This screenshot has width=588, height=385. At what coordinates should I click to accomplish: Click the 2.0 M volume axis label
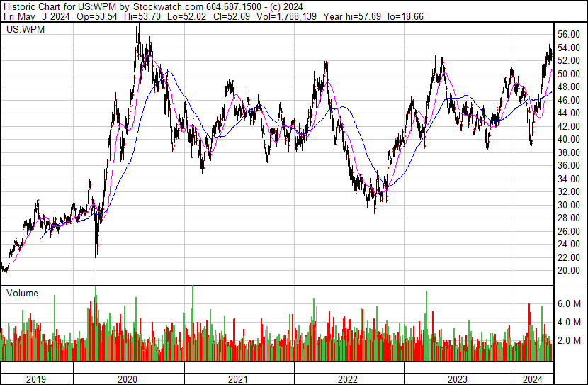[569, 340]
